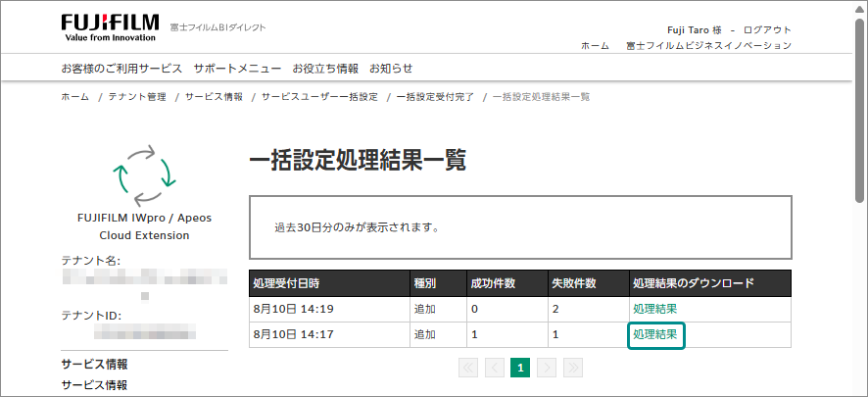Open お役立ち情報 menu
The height and width of the screenshot is (397, 868).
325,69
